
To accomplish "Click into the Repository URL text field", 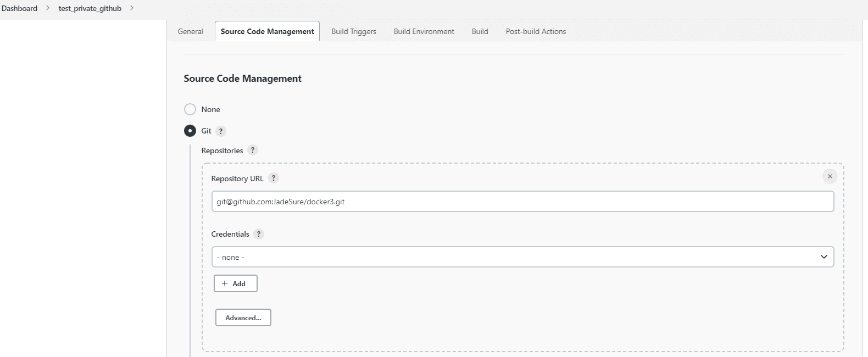I will pyautogui.click(x=522, y=202).
